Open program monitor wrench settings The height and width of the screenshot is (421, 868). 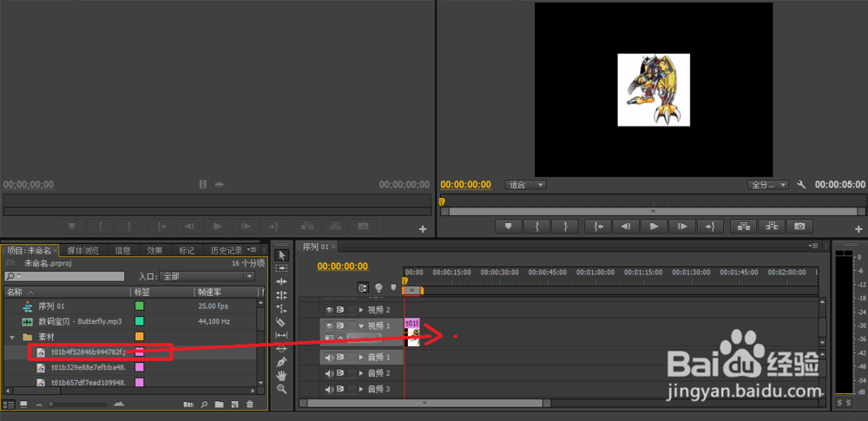(x=801, y=185)
